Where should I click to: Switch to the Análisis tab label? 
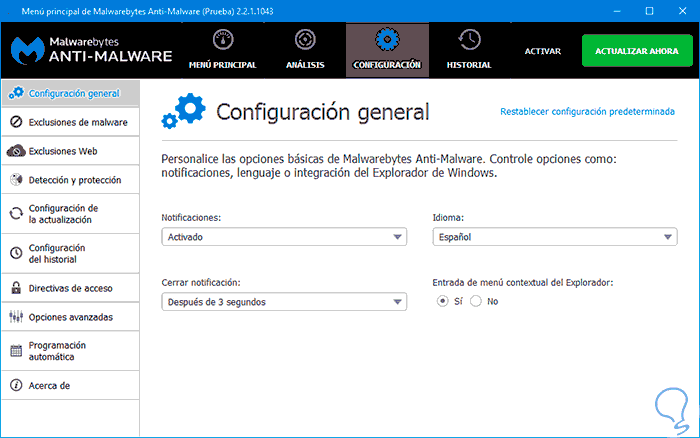(x=305, y=65)
